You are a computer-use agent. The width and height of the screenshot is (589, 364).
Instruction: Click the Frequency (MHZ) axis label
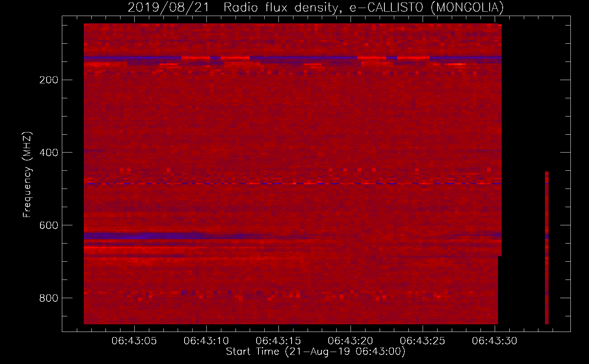click(x=27, y=175)
